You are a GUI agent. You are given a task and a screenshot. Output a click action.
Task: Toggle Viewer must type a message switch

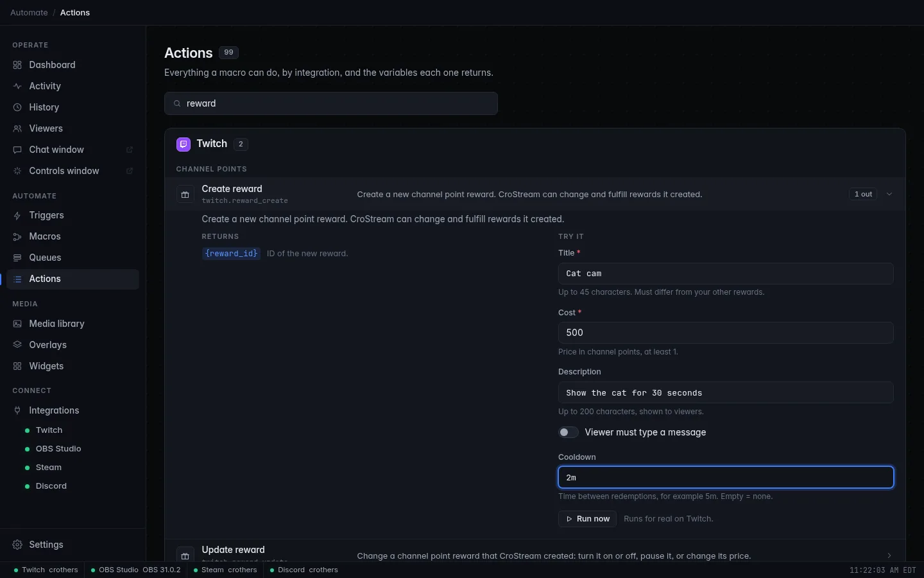click(x=569, y=432)
